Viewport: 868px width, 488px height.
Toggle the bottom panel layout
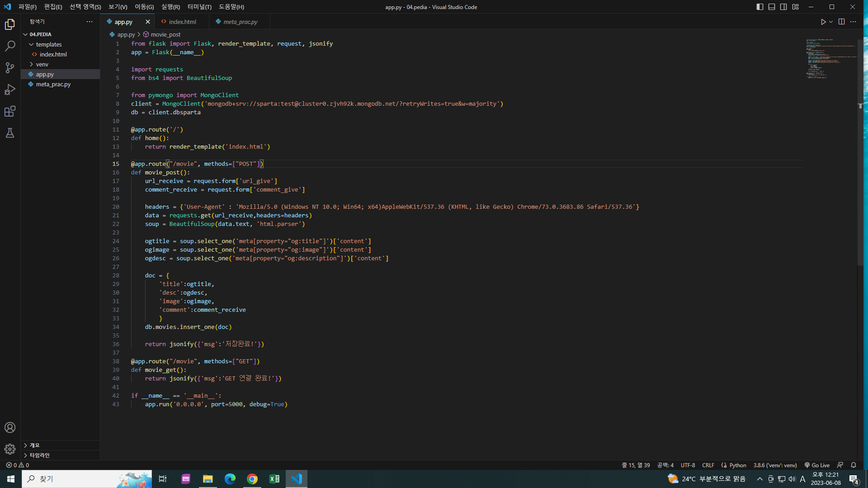coord(772,7)
